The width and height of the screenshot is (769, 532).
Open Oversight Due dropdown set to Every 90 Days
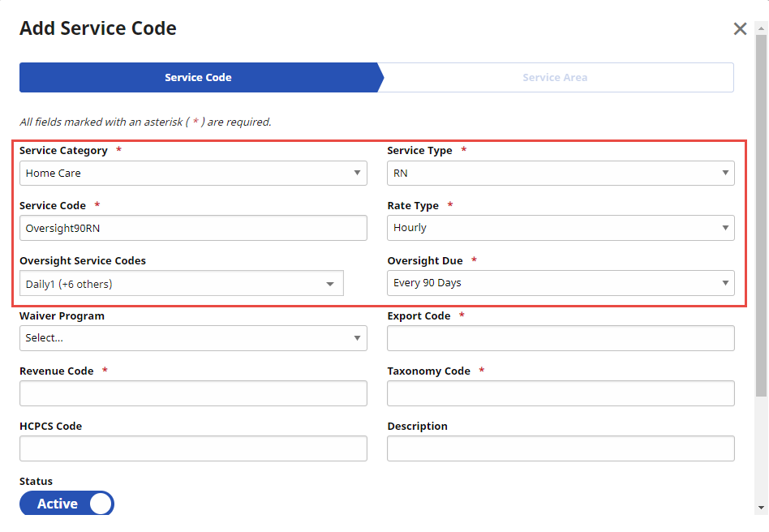(x=561, y=283)
